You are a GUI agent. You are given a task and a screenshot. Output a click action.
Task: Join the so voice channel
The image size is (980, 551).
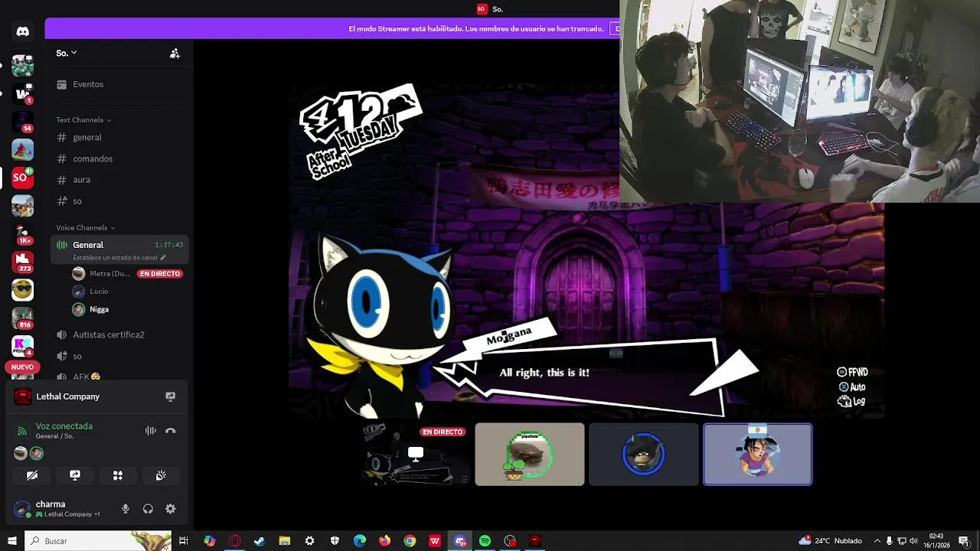tap(119, 357)
